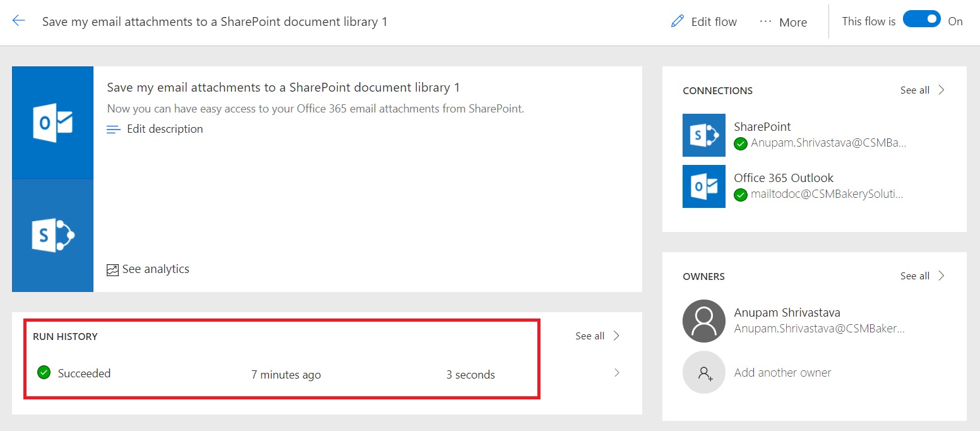
Task: Click the RUN HISTORY heading
Action: pos(65,337)
